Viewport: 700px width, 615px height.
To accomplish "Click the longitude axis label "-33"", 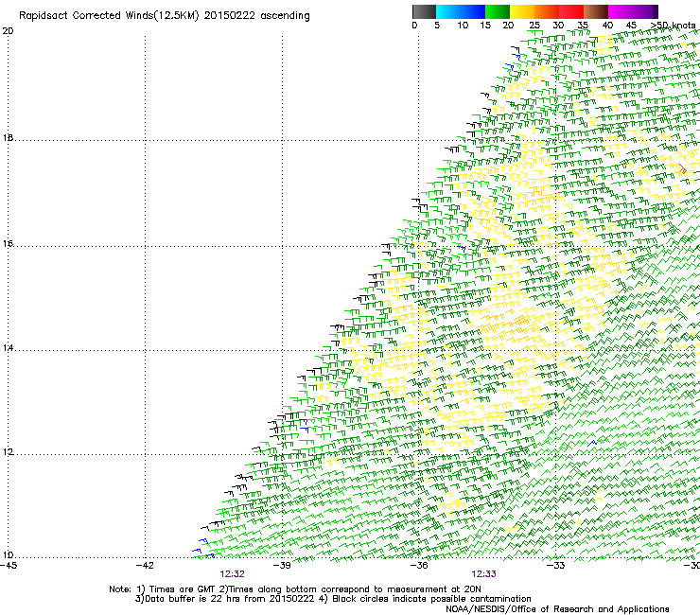I will [555, 566].
